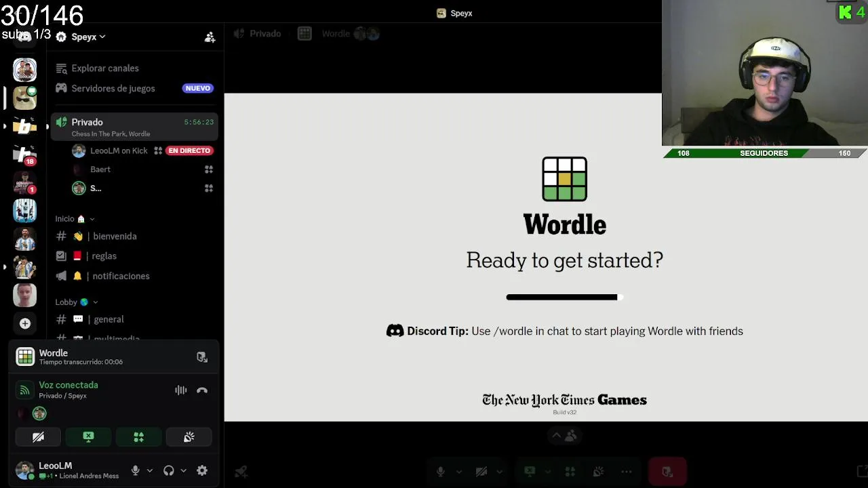Click the activity icon beside S... user

point(209,188)
